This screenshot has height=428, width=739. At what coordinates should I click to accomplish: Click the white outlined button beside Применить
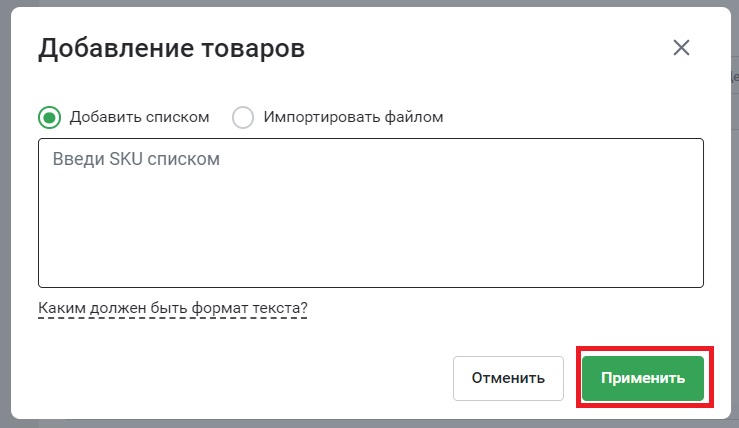tap(508, 378)
